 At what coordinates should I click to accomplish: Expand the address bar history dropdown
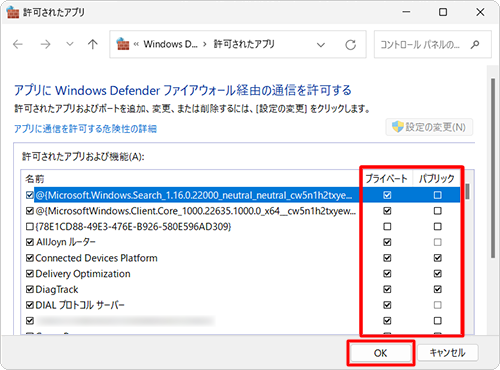pos(321,45)
